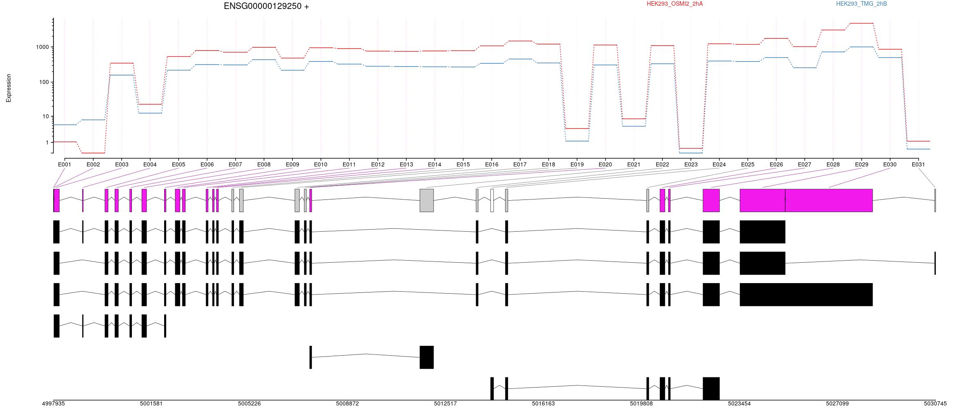Click exon label E022
Viewport: 980px width, 412px height.
[662, 165]
